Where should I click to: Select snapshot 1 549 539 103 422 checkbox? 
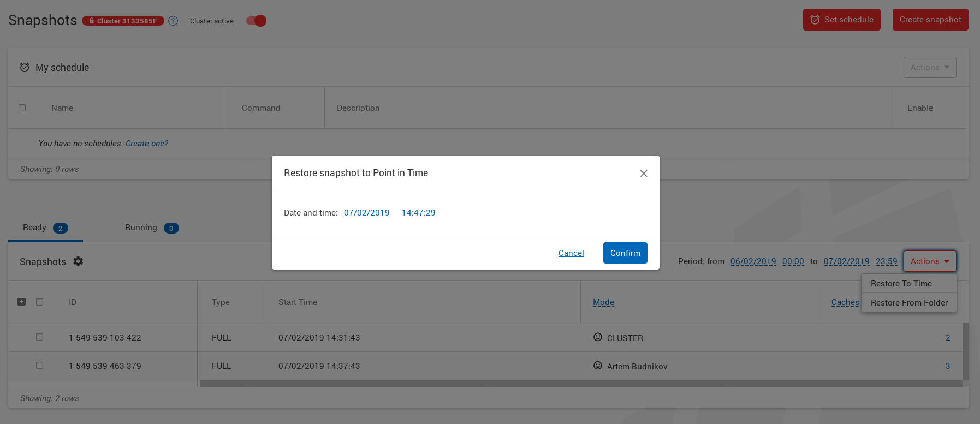(x=39, y=337)
